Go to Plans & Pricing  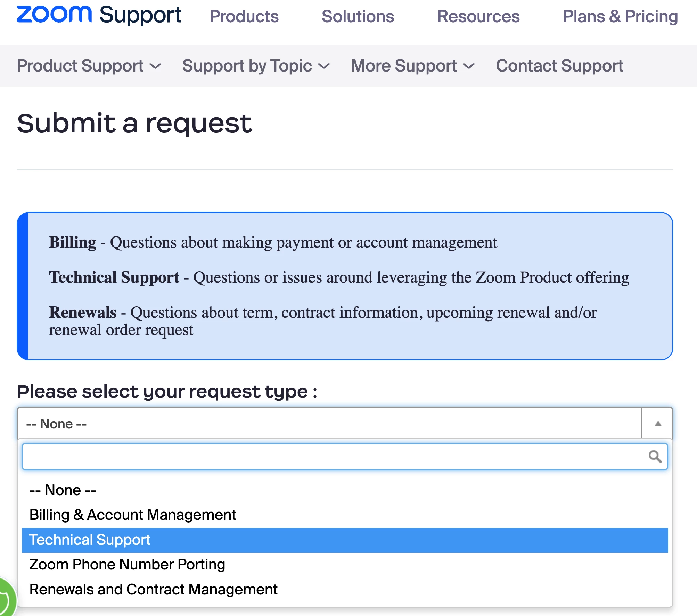point(620,16)
